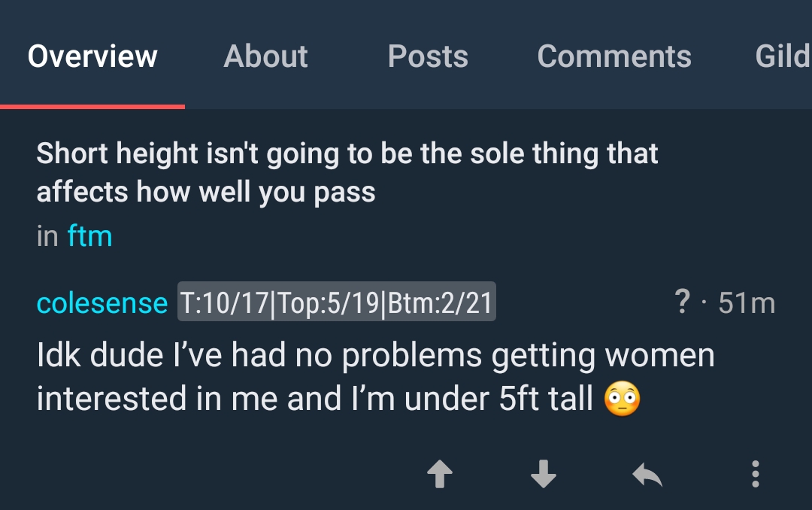
Task: Upvote the colesense comment
Action: (x=440, y=474)
